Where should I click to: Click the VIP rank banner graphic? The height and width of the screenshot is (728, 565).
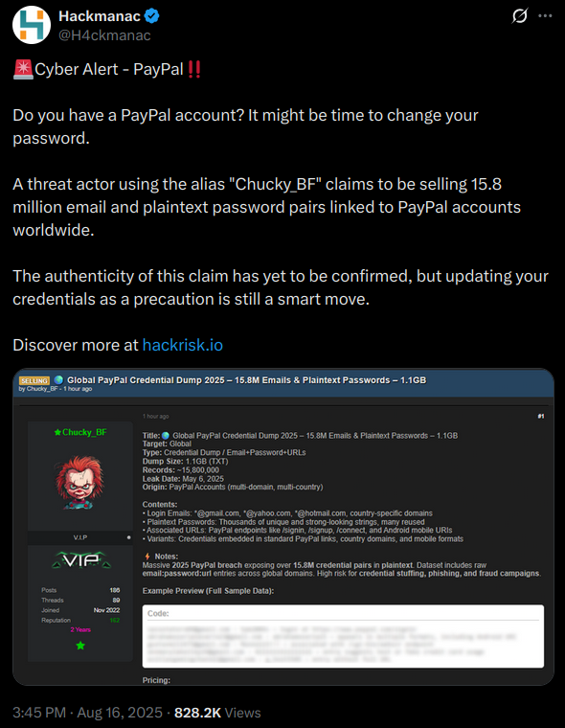tap(80, 560)
